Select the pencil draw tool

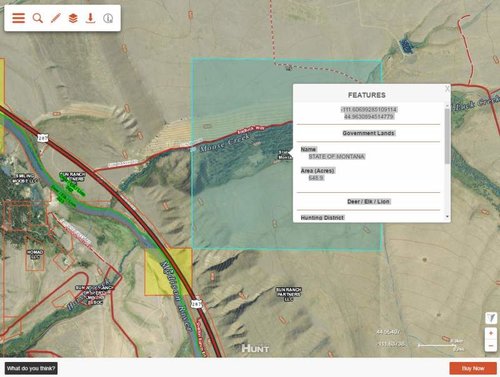click(55, 18)
